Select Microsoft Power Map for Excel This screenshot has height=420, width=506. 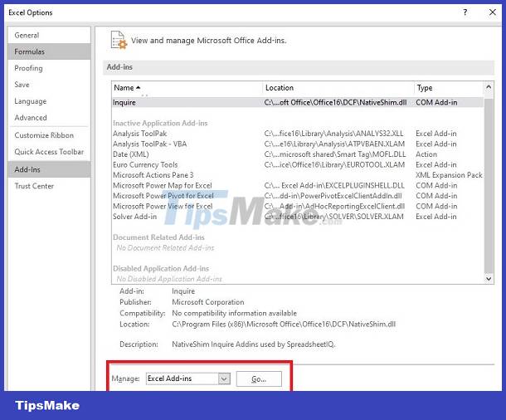click(298, 186)
